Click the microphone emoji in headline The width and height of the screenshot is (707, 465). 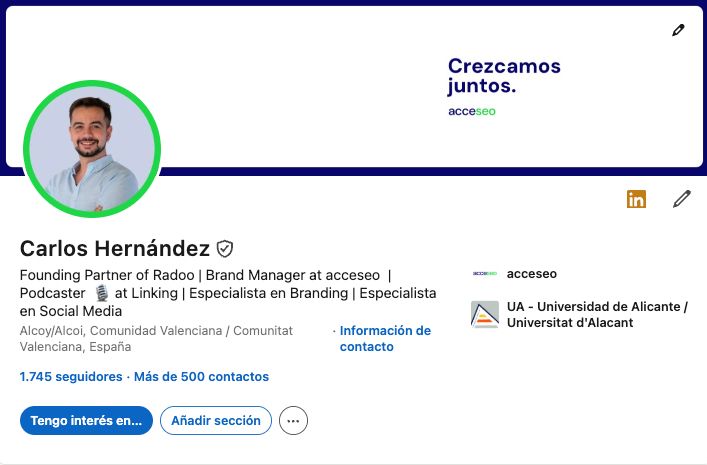[101, 293]
